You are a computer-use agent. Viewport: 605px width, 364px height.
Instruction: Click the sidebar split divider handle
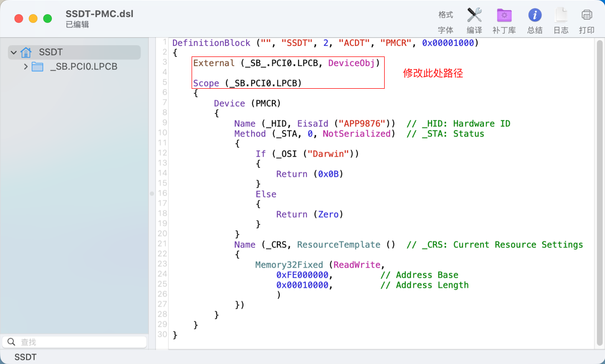[152, 194]
